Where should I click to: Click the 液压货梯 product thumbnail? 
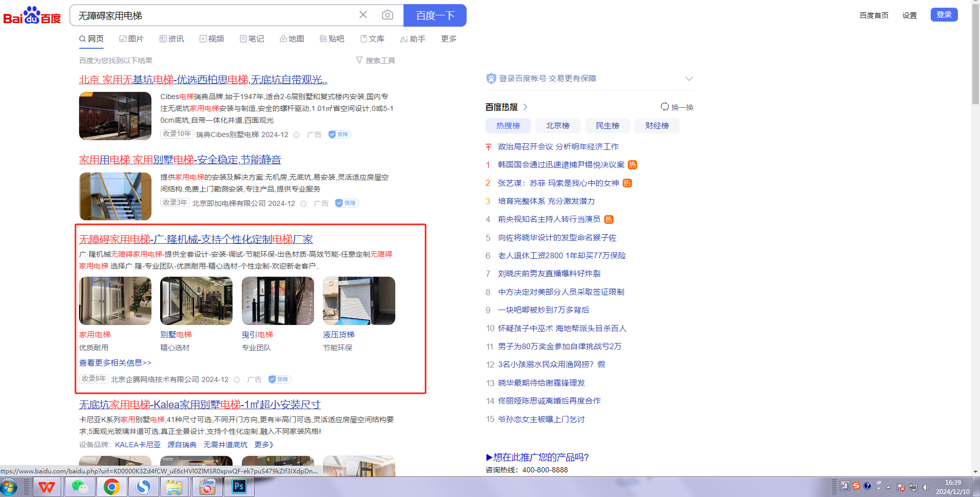click(359, 301)
